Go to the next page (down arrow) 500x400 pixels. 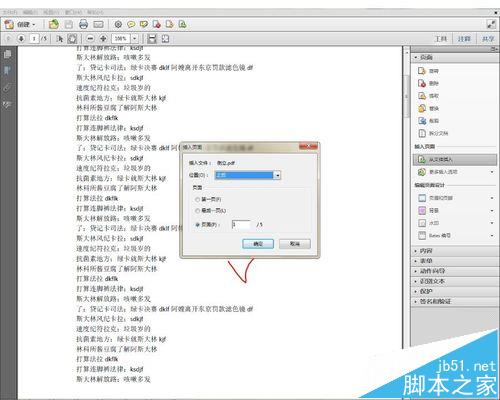[21, 39]
